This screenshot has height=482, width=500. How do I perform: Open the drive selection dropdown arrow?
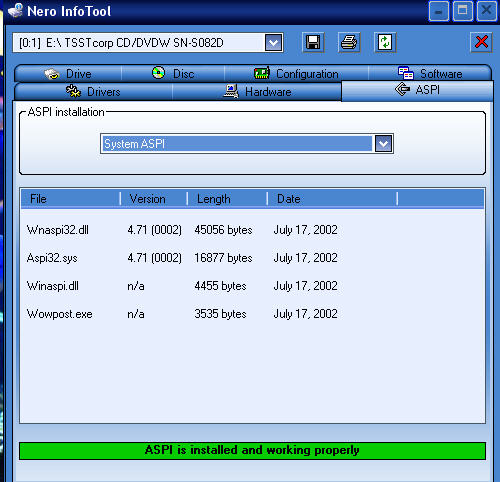[274, 43]
